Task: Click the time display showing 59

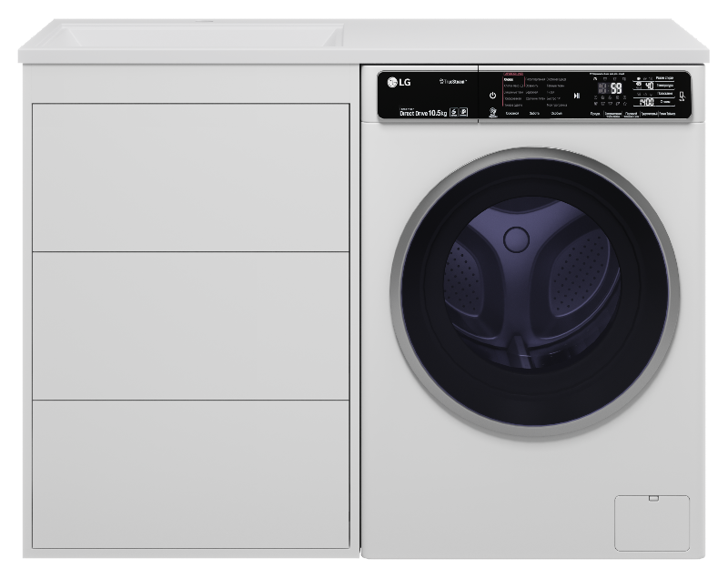Action: [x=612, y=88]
